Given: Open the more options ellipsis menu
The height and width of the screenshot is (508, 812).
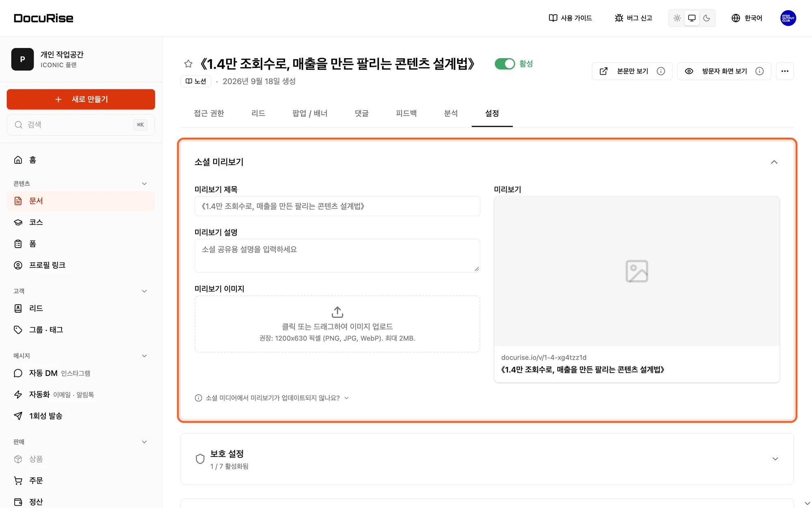Looking at the screenshot, I should [785, 71].
